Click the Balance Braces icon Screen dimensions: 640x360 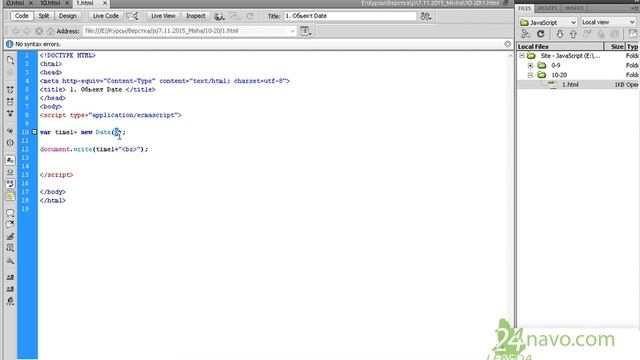click(10, 142)
